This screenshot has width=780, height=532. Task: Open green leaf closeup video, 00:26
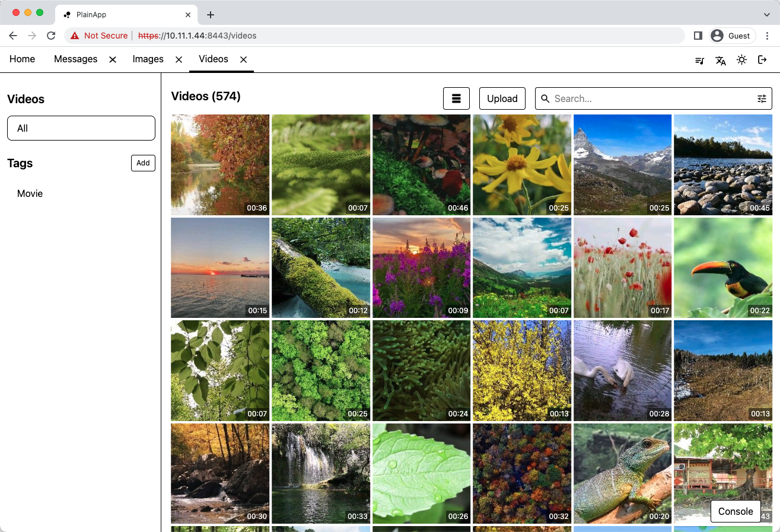click(x=422, y=473)
